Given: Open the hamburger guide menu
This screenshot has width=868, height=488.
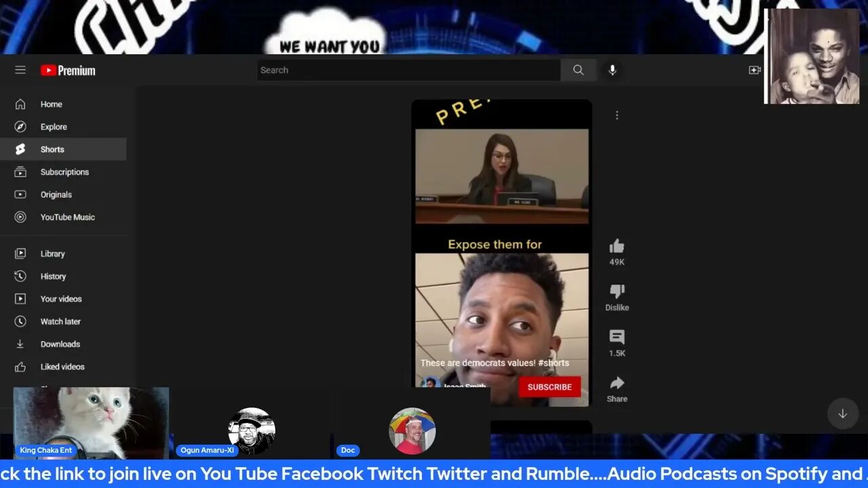Looking at the screenshot, I should [20, 70].
